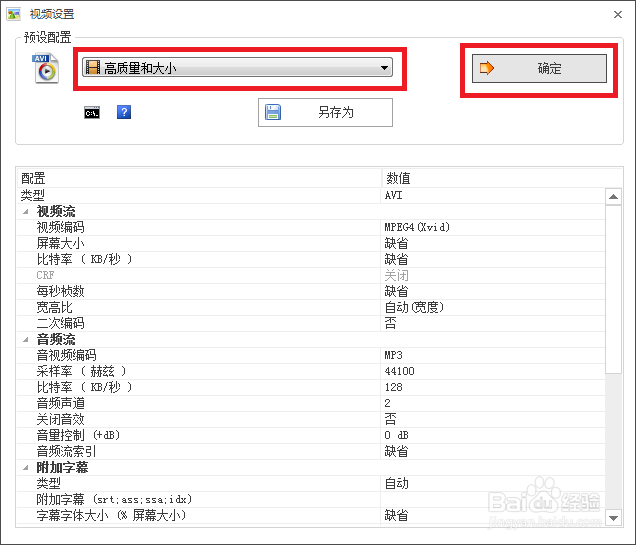The height and width of the screenshot is (545, 636).
Task: Select the 音视频编码 row
Action: 311,356
